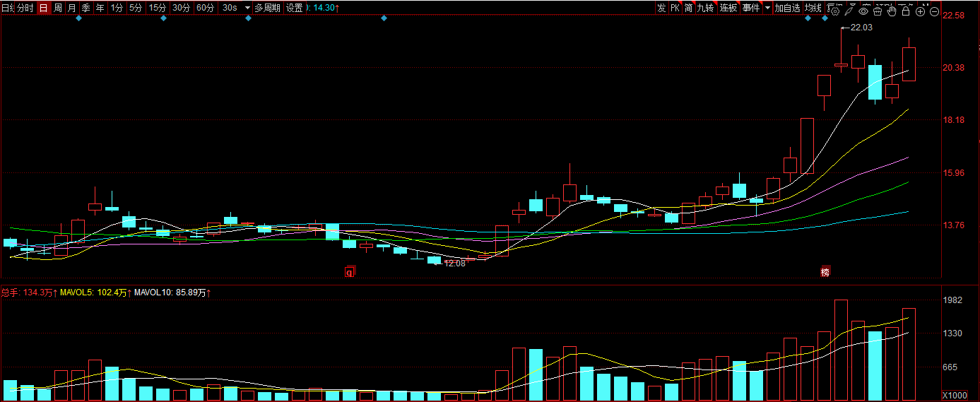The height and width of the screenshot is (402, 980).
Task: Click the 18.18 price axis value
Action: 954,120
